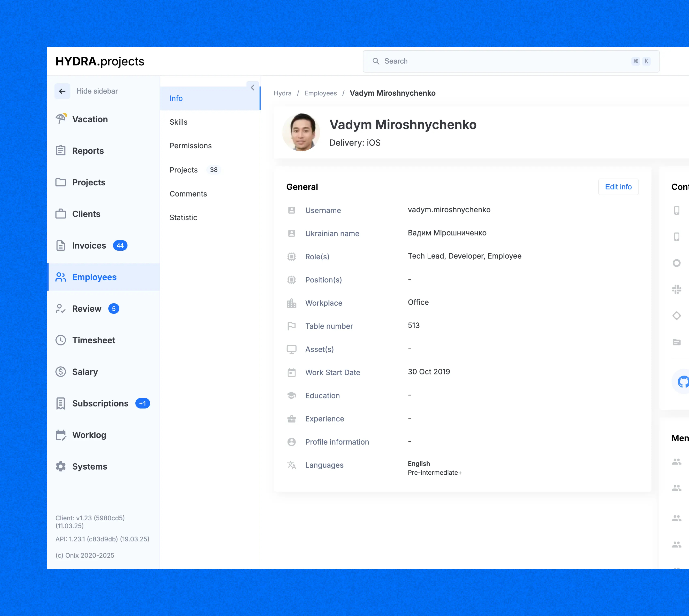
Task: Click the Invoices 44 badge
Action: click(x=120, y=245)
